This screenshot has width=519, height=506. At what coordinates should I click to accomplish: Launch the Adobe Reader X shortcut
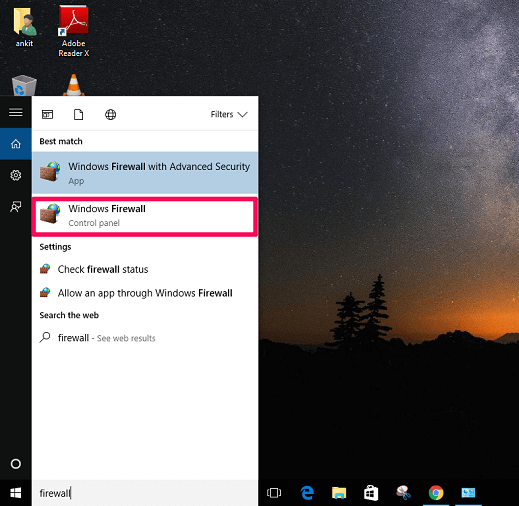pyautogui.click(x=74, y=31)
